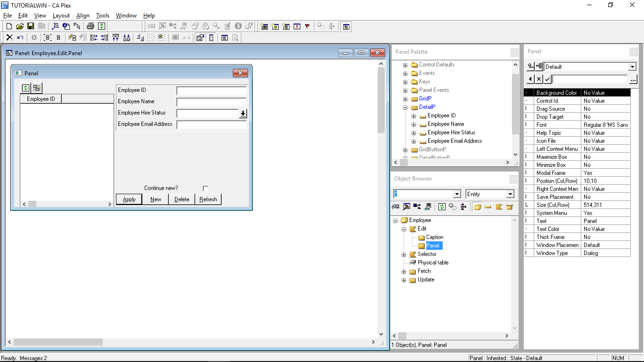Viewport: 644px width, 362px height.
Task: Click the Apply button on the Employee panel
Action: (129, 199)
